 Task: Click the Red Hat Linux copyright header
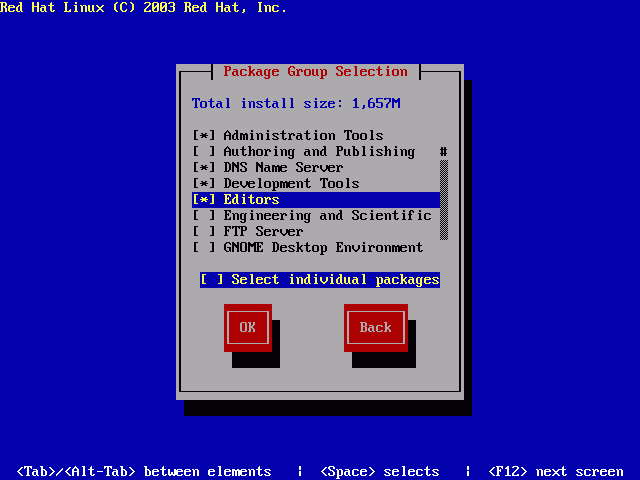tap(143, 7)
